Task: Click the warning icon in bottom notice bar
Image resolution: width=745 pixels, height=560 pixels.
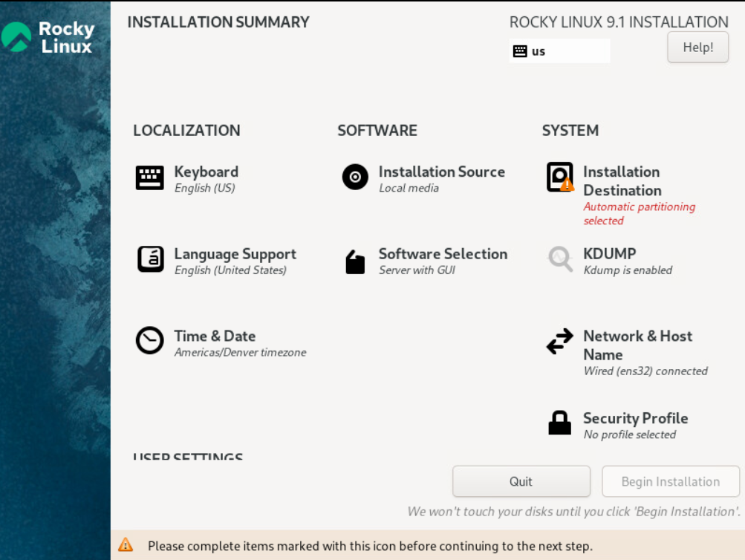Action: click(126, 545)
